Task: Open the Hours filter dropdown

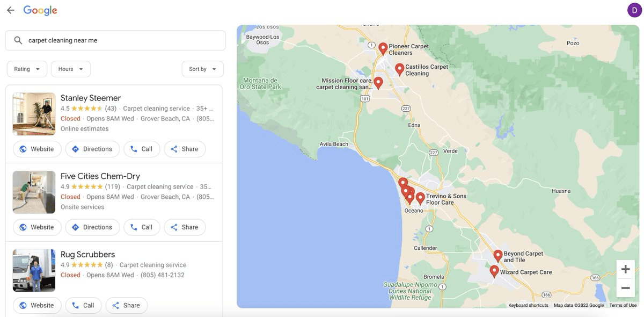Action: pos(71,69)
